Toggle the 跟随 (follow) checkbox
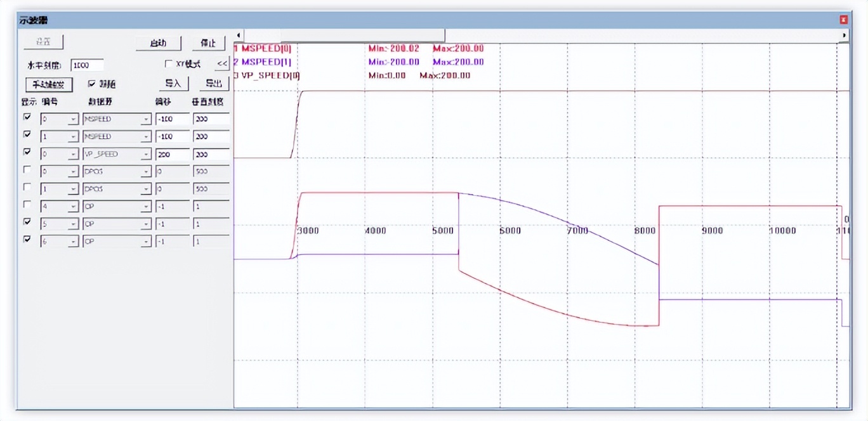The image size is (868, 421). tap(91, 84)
